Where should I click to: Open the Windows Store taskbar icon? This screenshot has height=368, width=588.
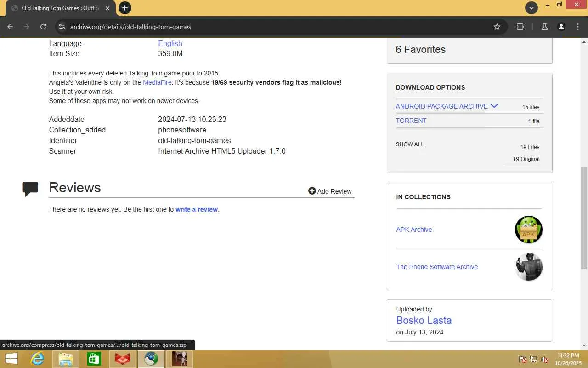point(94,359)
